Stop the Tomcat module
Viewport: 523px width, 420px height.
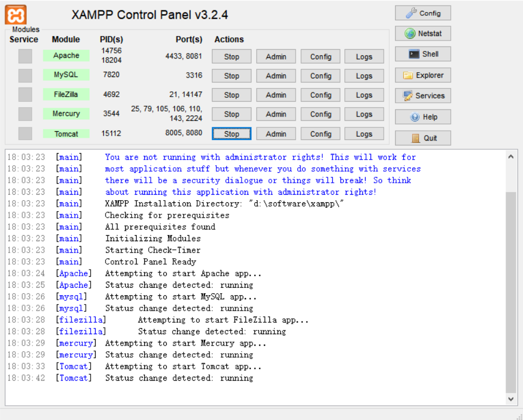(x=232, y=133)
